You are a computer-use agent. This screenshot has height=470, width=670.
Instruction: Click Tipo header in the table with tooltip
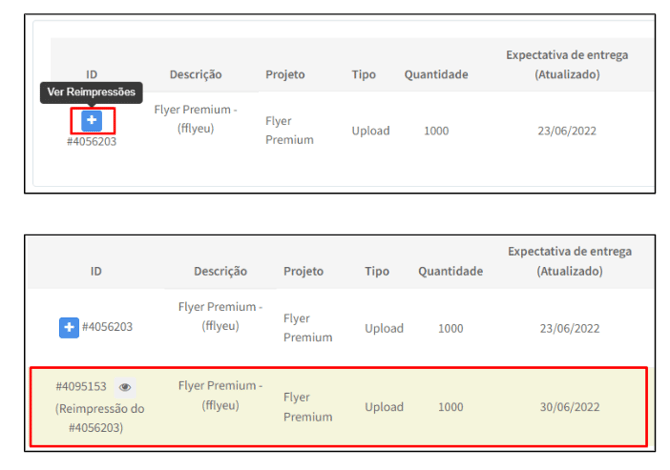tap(364, 75)
